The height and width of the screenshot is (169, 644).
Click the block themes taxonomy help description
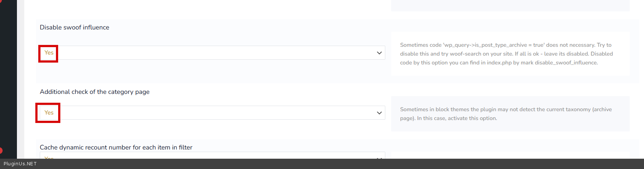point(506,114)
